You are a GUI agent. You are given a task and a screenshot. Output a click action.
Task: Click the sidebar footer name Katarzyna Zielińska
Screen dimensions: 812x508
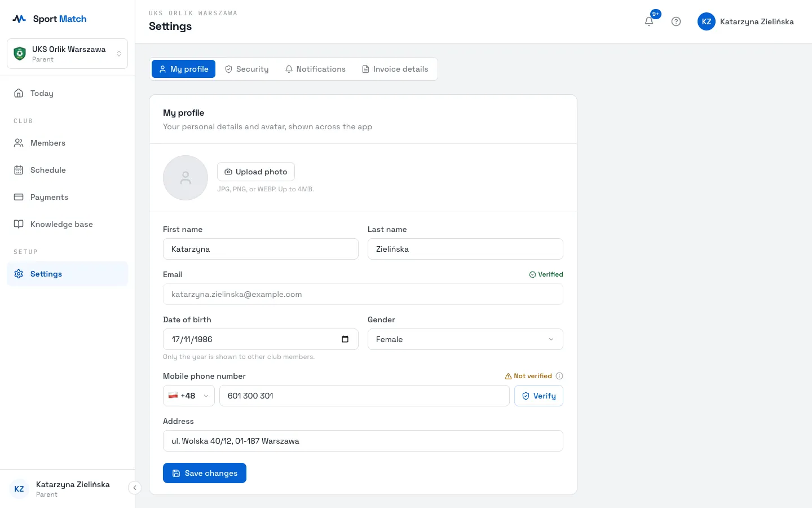(x=73, y=484)
